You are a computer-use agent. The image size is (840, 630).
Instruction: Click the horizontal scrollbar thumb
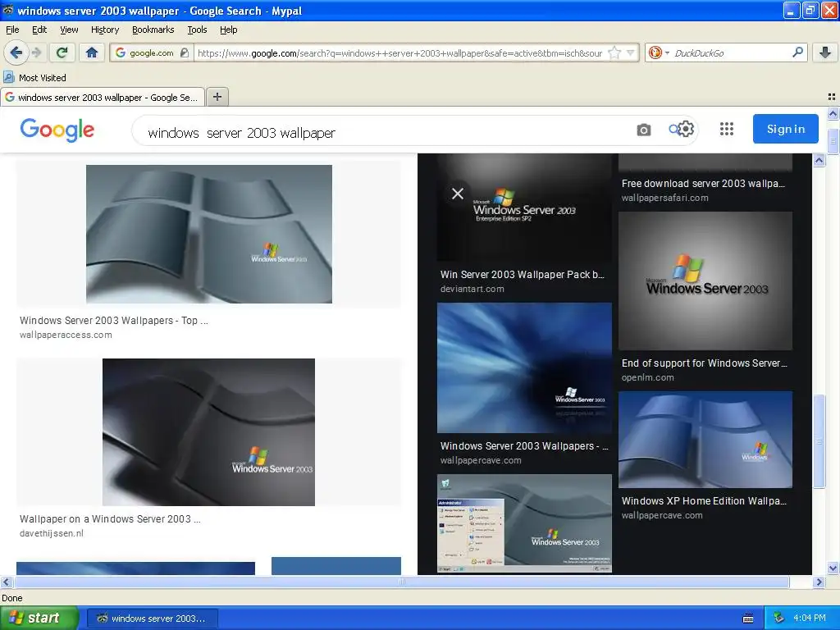tap(401, 582)
